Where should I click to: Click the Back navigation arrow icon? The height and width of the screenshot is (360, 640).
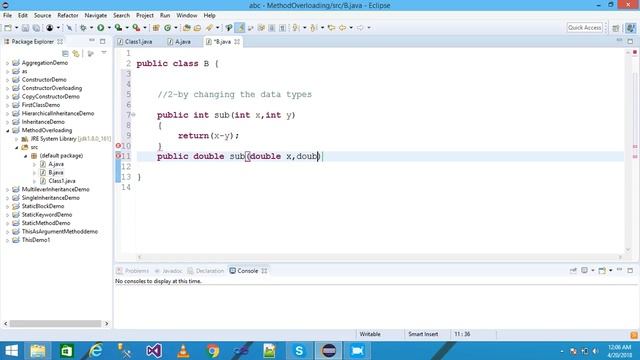coord(342,28)
